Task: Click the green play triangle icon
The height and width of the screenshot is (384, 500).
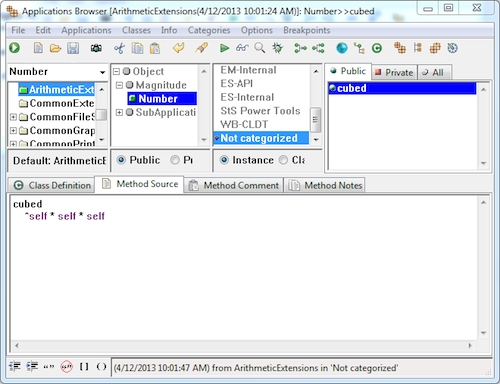Action: click(x=224, y=48)
